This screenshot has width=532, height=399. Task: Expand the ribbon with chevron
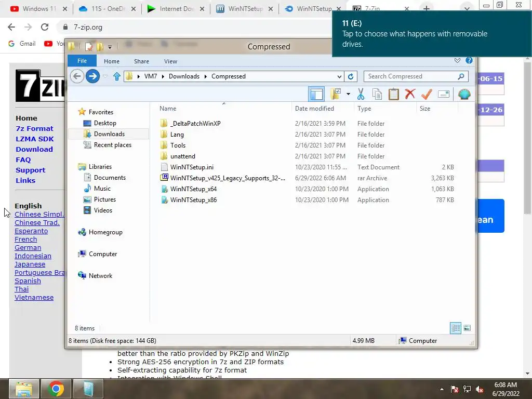click(457, 60)
